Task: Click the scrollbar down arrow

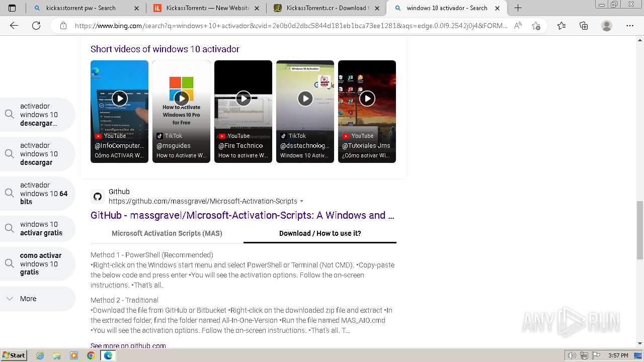Action: (x=639, y=343)
